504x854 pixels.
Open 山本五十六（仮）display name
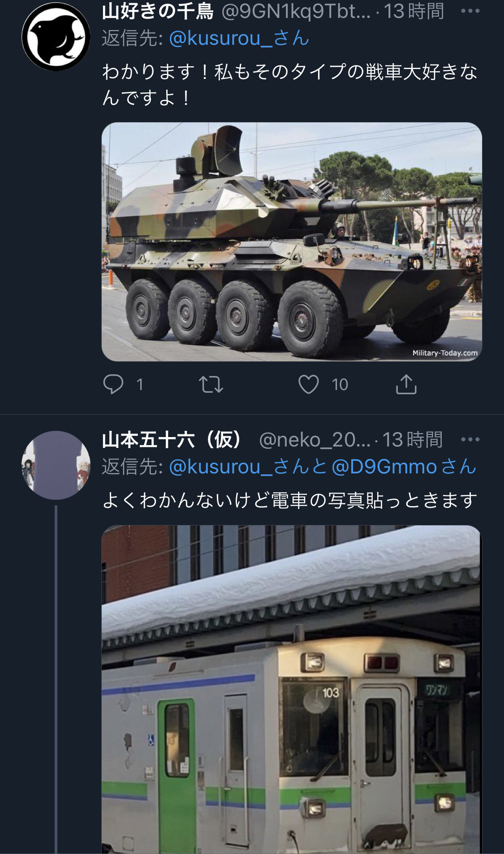click(172, 440)
